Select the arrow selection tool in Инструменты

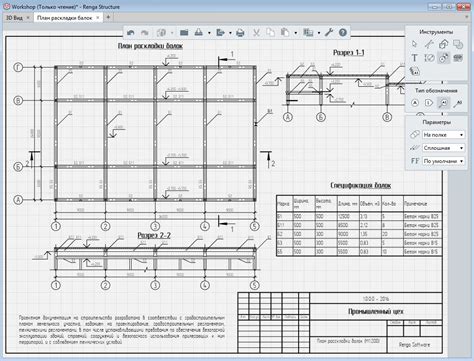tap(414, 44)
